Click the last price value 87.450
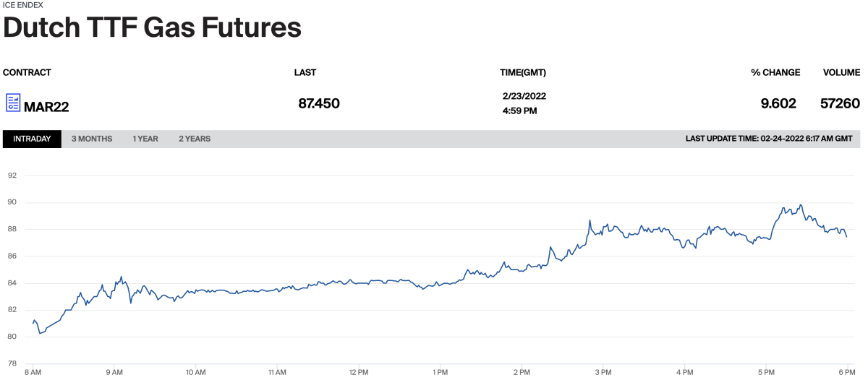This screenshot has height=380, width=868. tap(319, 103)
